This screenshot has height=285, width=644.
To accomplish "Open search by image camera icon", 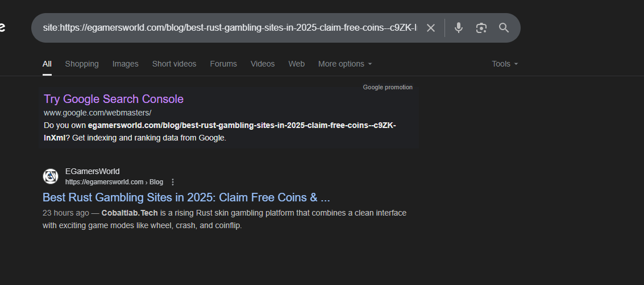I will click(481, 28).
